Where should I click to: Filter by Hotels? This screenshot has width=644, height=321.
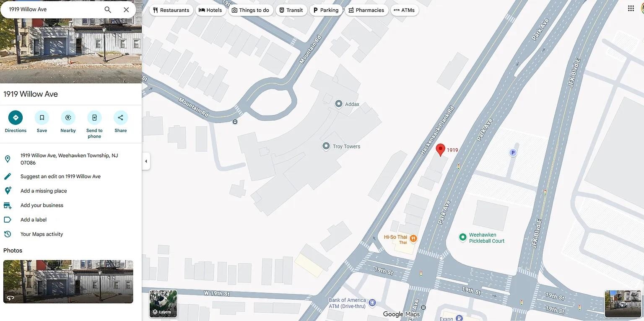pyautogui.click(x=210, y=10)
